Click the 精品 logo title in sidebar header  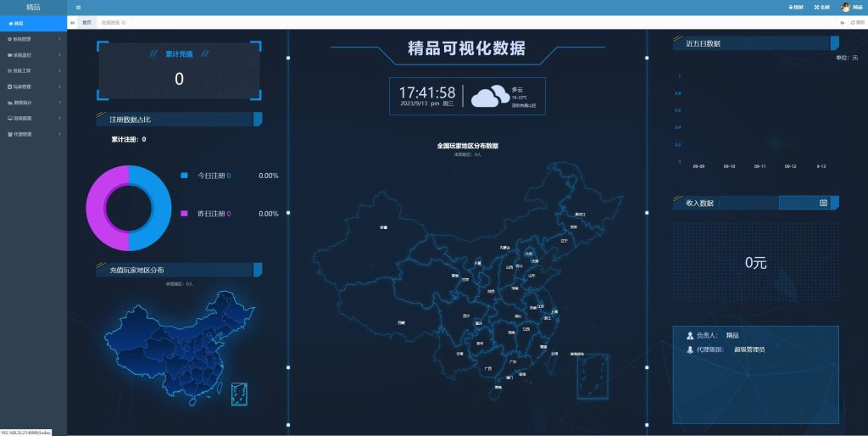pyautogui.click(x=33, y=7)
